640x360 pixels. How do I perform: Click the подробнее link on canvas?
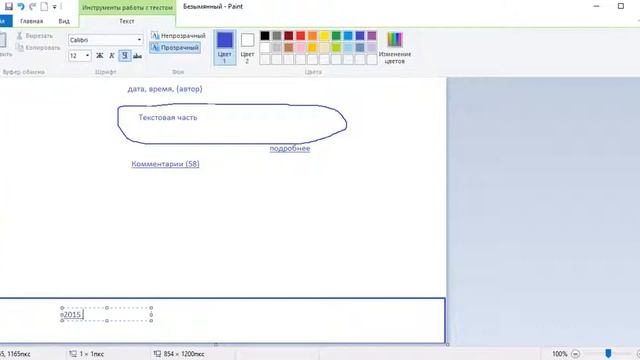[x=290, y=149]
